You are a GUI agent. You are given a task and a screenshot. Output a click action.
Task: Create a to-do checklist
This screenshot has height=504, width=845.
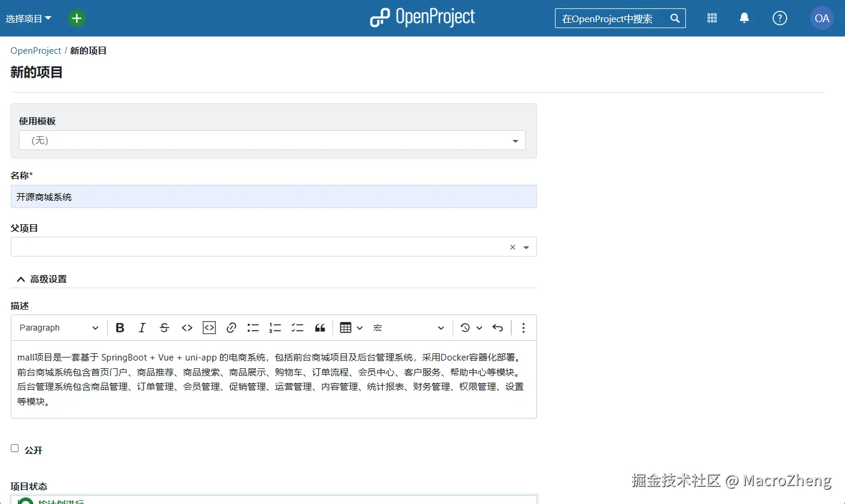(297, 328)
